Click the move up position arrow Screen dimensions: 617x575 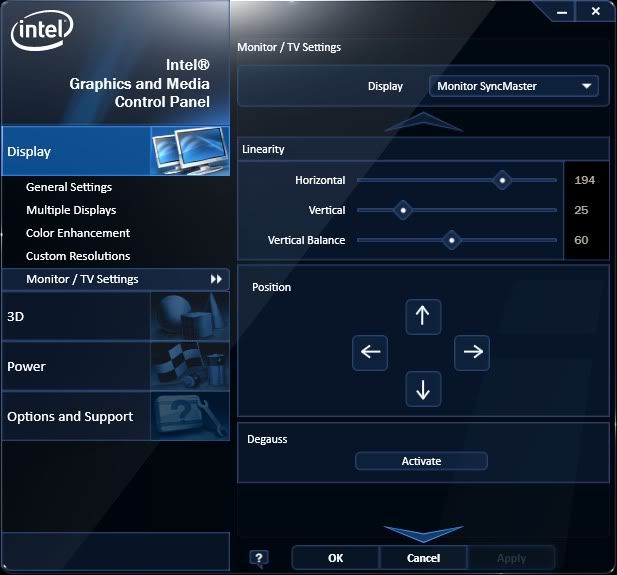[x=423, y=316]
